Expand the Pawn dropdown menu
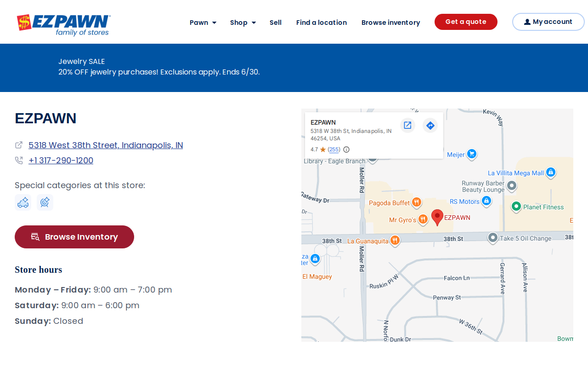This screenshot has width=588, height=368. (203, 23)
